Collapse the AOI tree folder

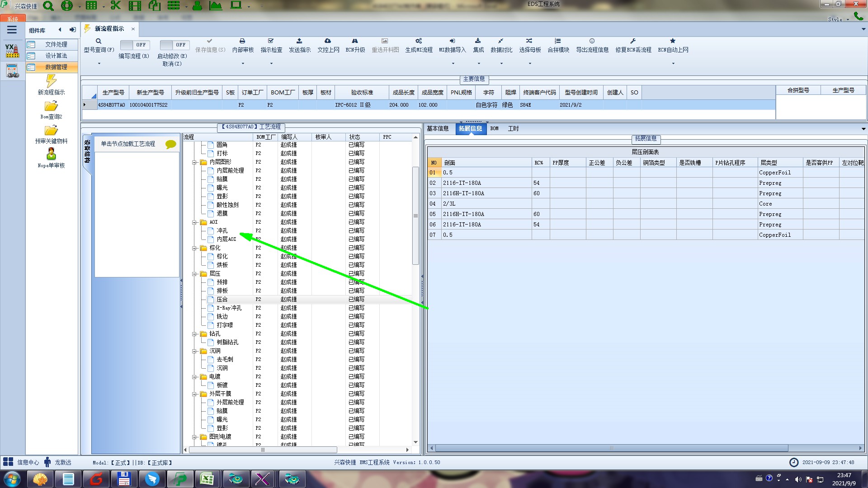194,222
